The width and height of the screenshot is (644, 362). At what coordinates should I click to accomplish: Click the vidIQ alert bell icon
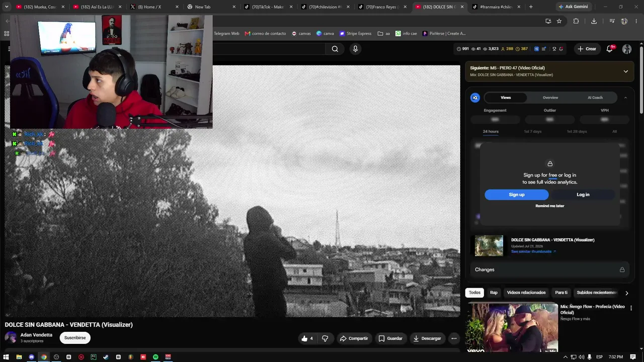(x=561, y=49)
